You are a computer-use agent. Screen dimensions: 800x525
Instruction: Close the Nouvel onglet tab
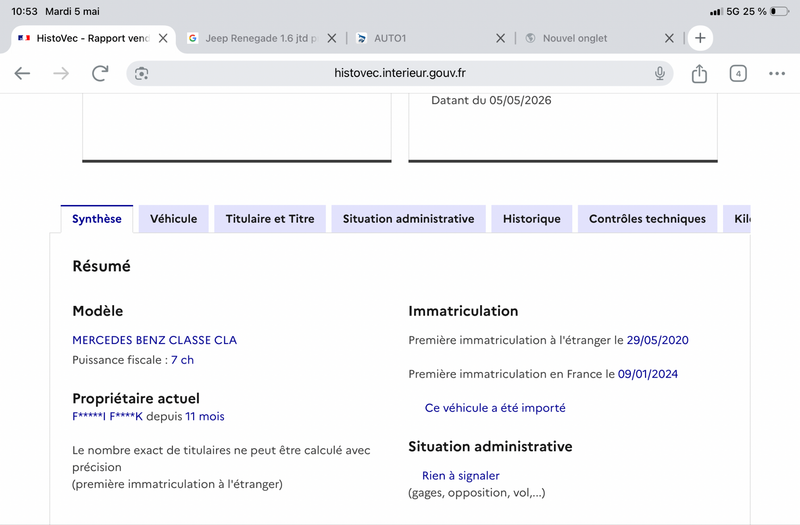tap(669, 38)
